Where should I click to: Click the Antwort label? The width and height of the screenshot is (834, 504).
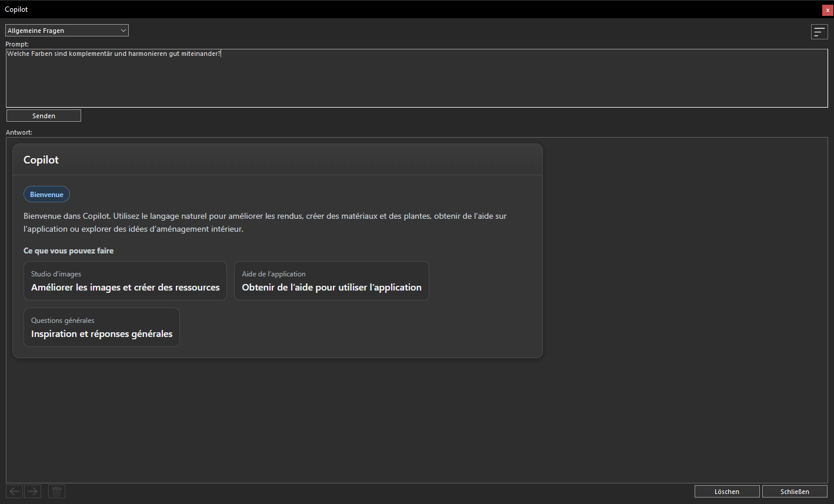click(x=19, y=132)
